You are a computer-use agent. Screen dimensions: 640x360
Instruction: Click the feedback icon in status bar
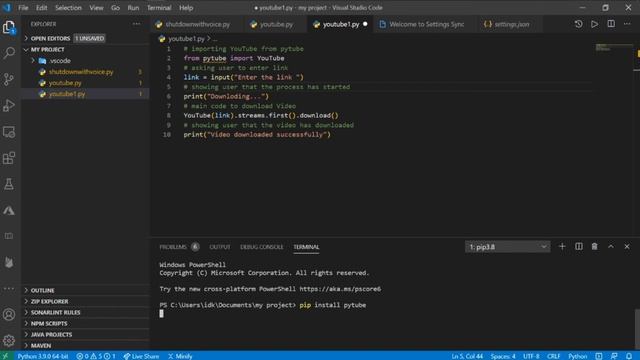point(614,356)
